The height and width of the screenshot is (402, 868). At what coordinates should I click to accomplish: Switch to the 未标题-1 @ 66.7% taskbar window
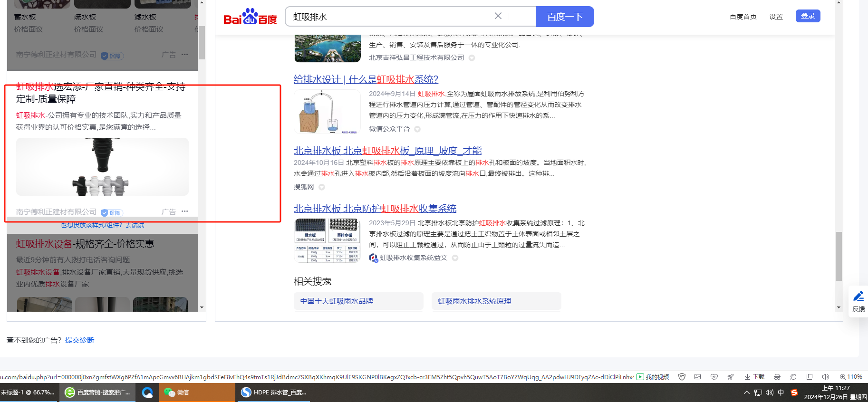coord(29,392)
